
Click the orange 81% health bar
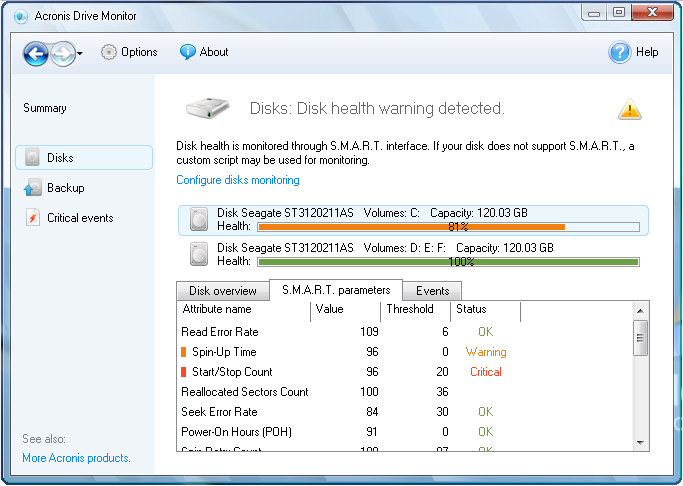click(x=410, y=227)
